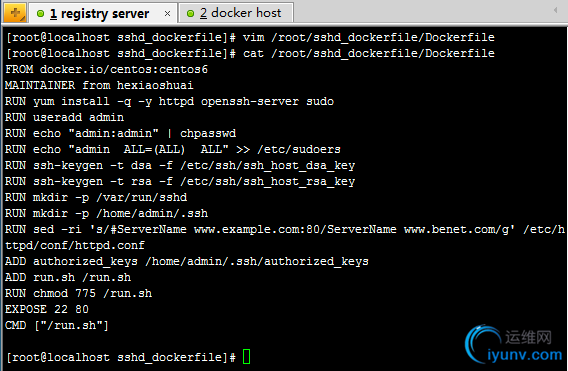
Task: Click the ssh_host_rsa_key keygen line
Action: [180, 182]
